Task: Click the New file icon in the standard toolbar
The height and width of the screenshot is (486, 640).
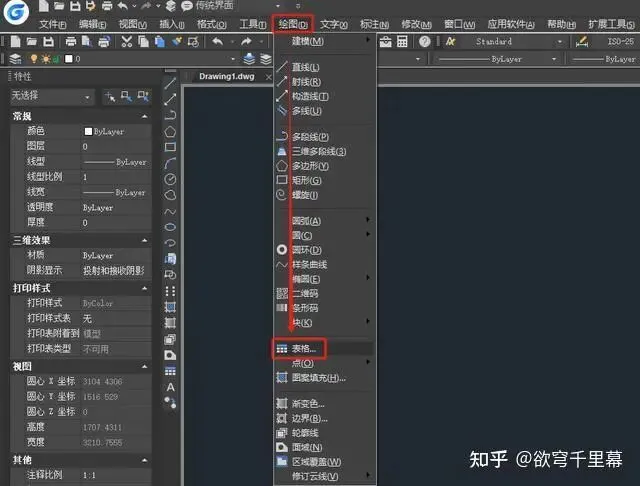Action: [x=16, y=42]
